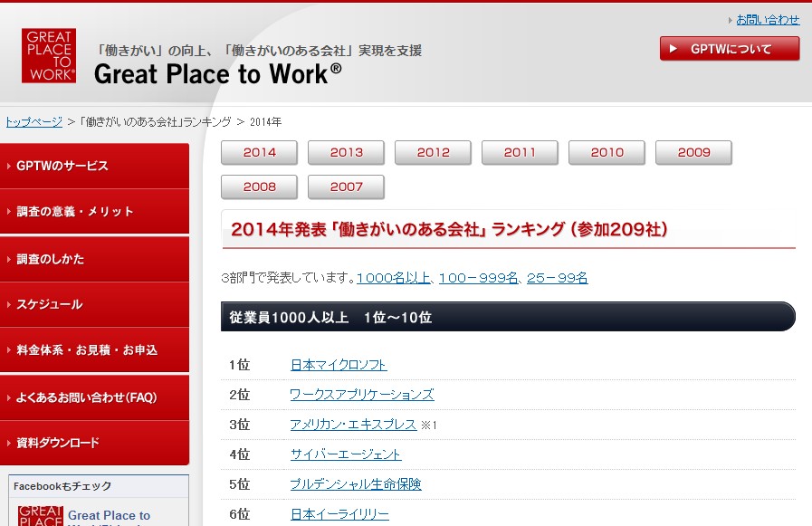The image size is (812, 526).
Task: Open アメリカン・エキスプレス company link
Action: click(x=353, y=425)
